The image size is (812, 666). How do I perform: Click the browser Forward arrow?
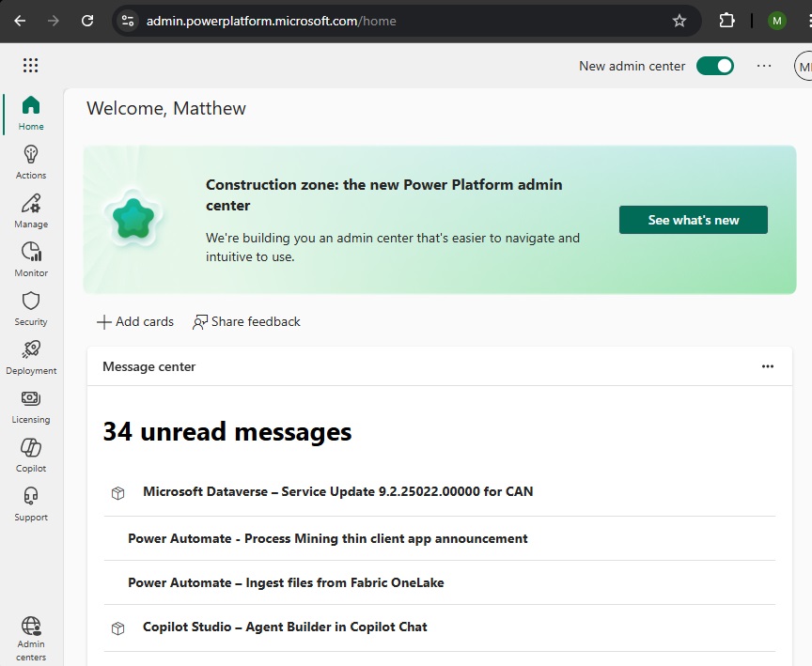click(54, 21)
